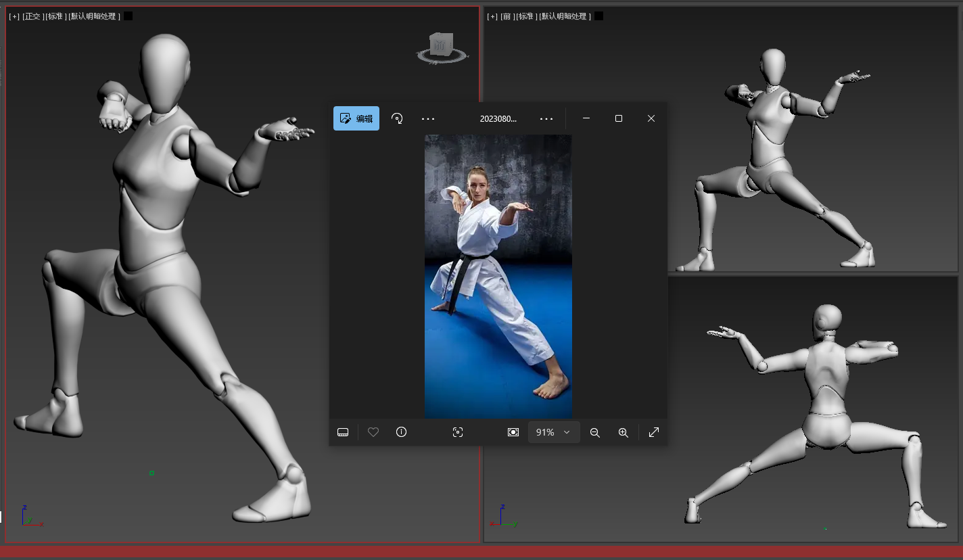Zoom in on the photo
Screen dimensions: 963x560
pos(624,432)
